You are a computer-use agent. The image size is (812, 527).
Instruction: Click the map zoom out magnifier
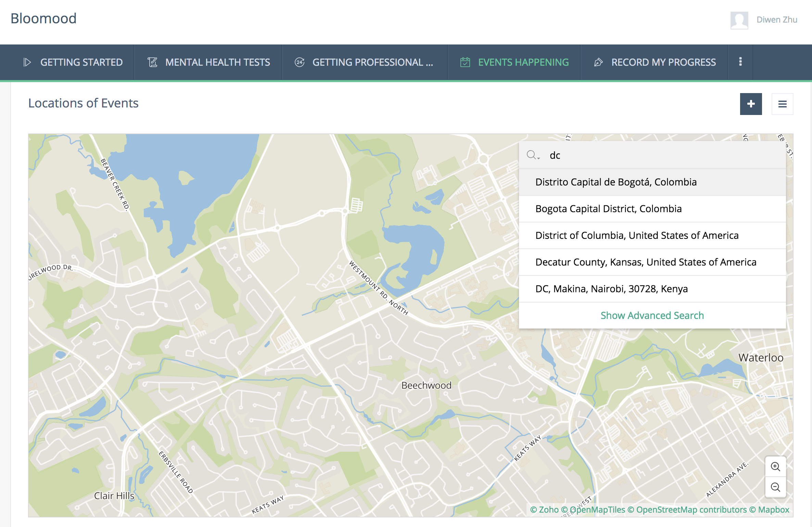pyautogui.click(x=775, y=487)
